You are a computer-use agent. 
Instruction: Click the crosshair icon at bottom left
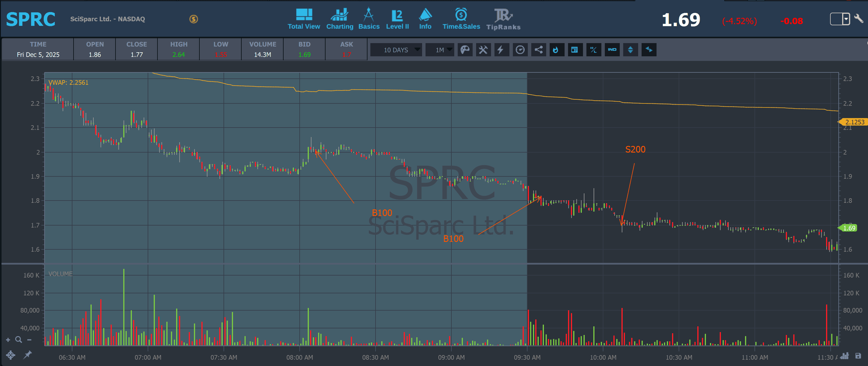10,355
